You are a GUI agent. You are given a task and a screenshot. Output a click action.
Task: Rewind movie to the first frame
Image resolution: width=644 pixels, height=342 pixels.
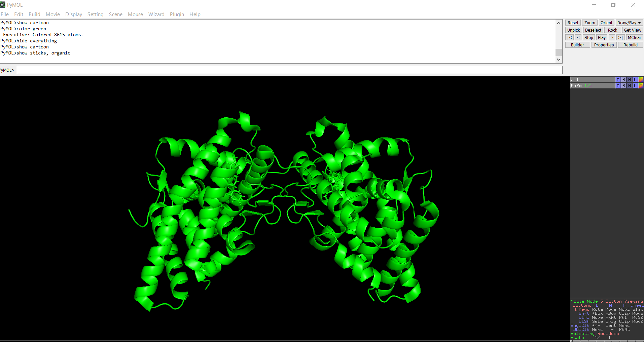570,38
